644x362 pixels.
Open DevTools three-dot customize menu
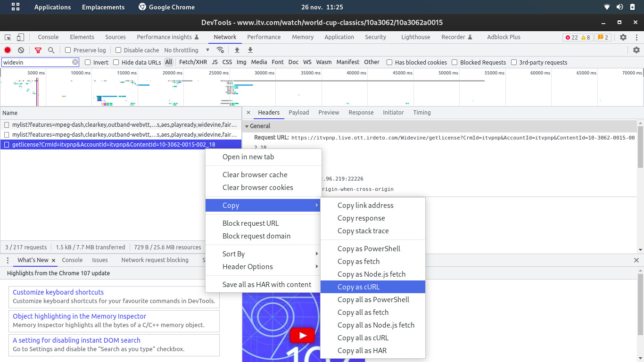[636, 37]
